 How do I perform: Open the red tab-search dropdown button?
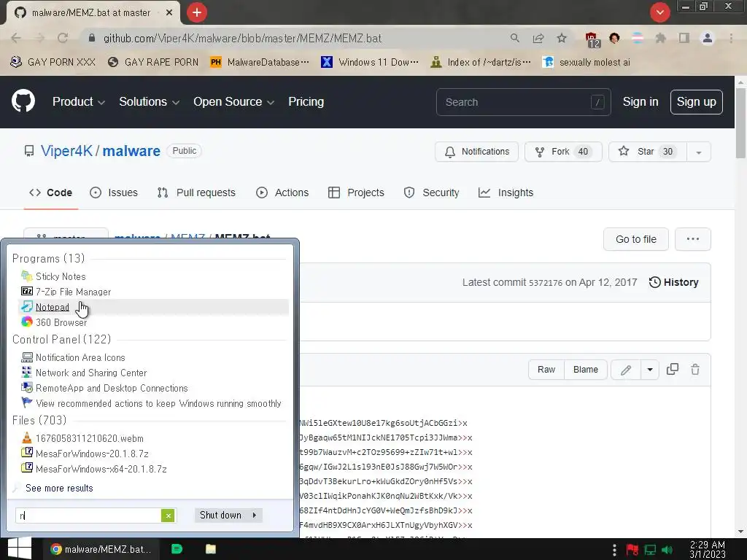click(x=659, y=12)
